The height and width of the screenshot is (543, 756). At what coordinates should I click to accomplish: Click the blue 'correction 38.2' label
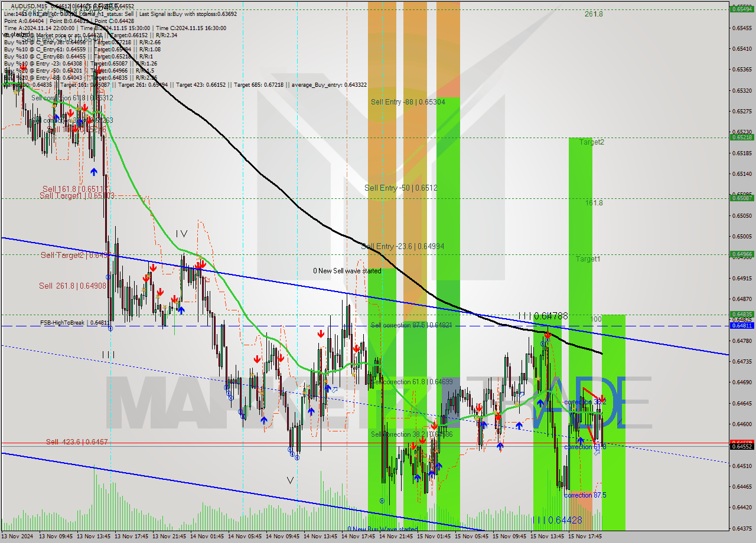pyautogui.click(x=585, y=402)
